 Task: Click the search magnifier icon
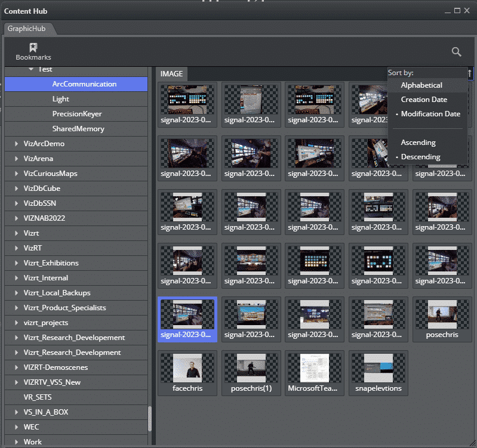(x=456, y=52)
